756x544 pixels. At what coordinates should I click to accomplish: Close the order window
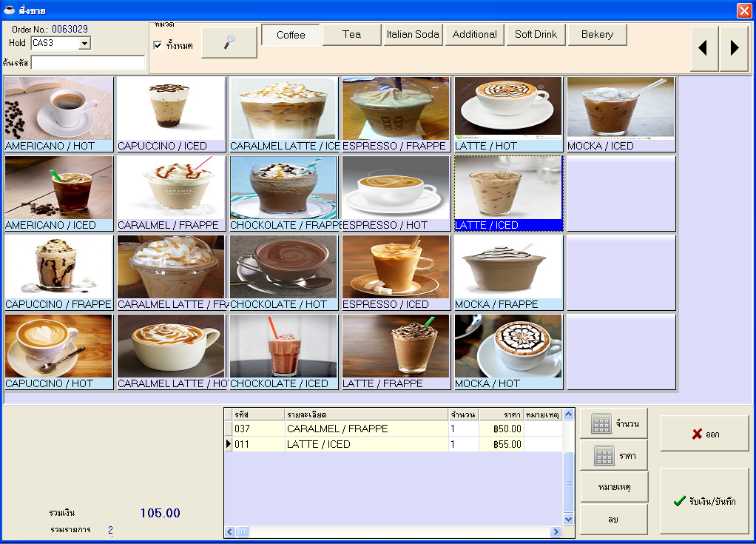click(x=744, y=10)
